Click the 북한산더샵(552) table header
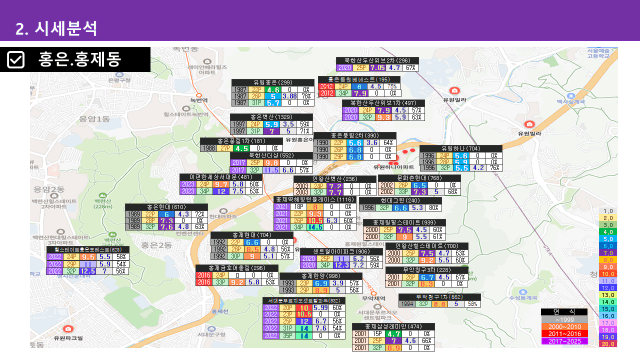This screenshot has width=640, height=360. [x=271, y=156]
